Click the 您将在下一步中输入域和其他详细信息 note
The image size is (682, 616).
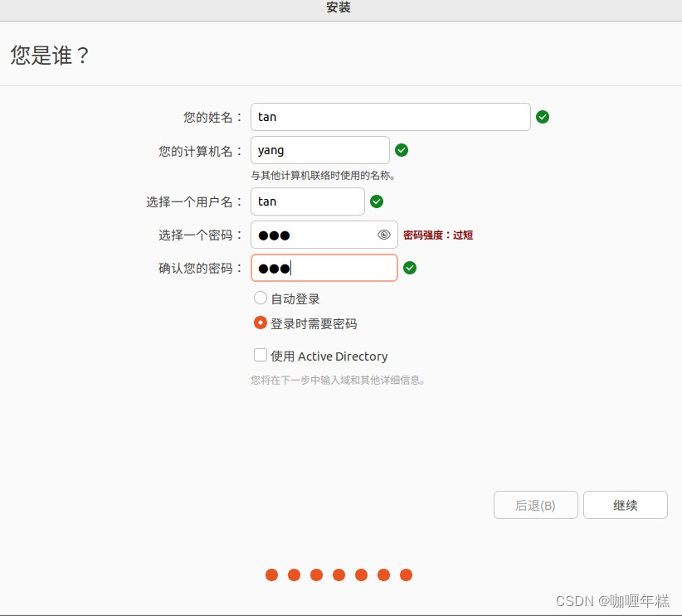[338, 381]
